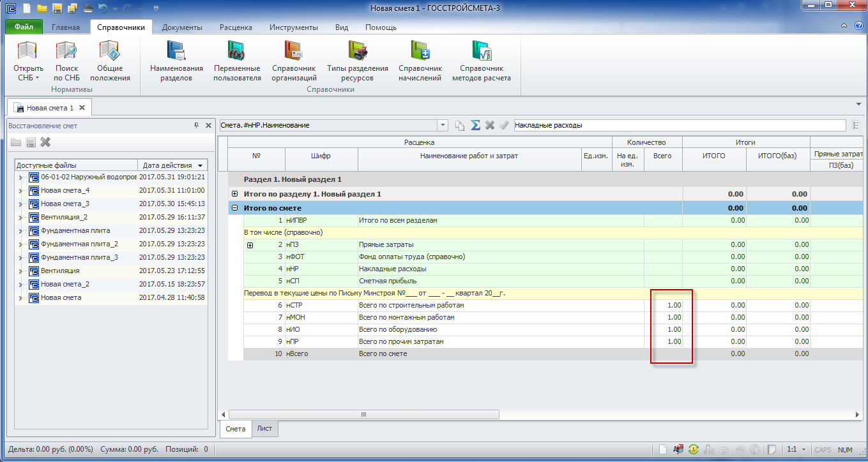
Task: Switch to the Расценка ribbon tab
Action: tap(236, 27)
